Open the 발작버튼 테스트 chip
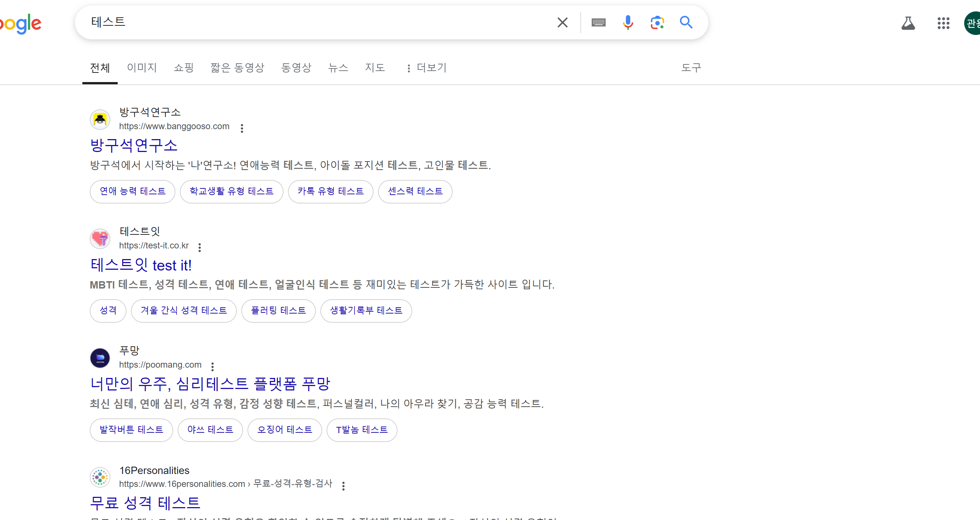 (131, 430)
